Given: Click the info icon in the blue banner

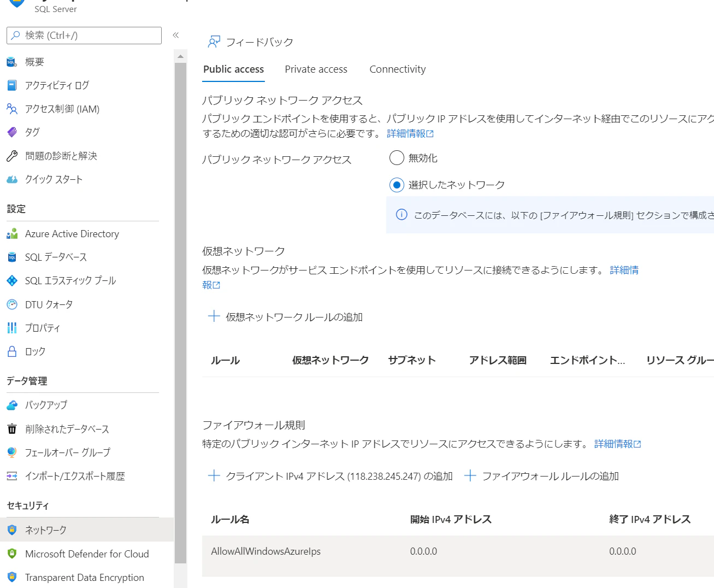Looking at the screenshot, I should (402, 215).
